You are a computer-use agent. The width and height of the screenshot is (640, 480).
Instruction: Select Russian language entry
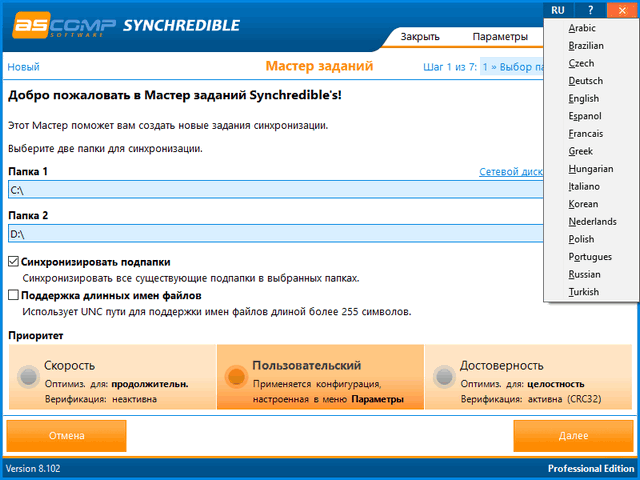pos(591,274)
